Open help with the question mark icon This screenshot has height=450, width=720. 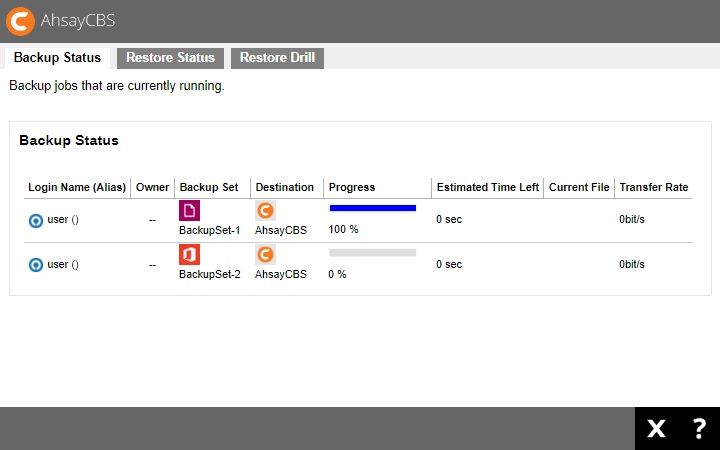click(699, 429)
